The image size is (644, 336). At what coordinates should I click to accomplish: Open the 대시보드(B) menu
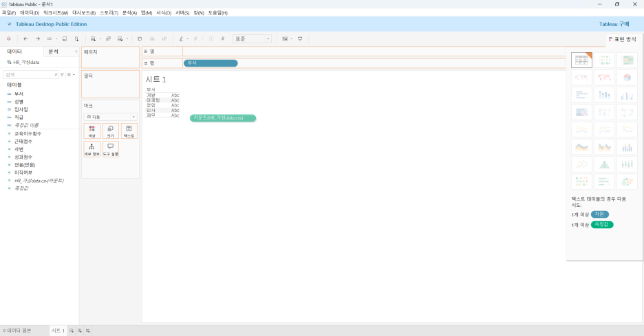(x=84, y=13)
